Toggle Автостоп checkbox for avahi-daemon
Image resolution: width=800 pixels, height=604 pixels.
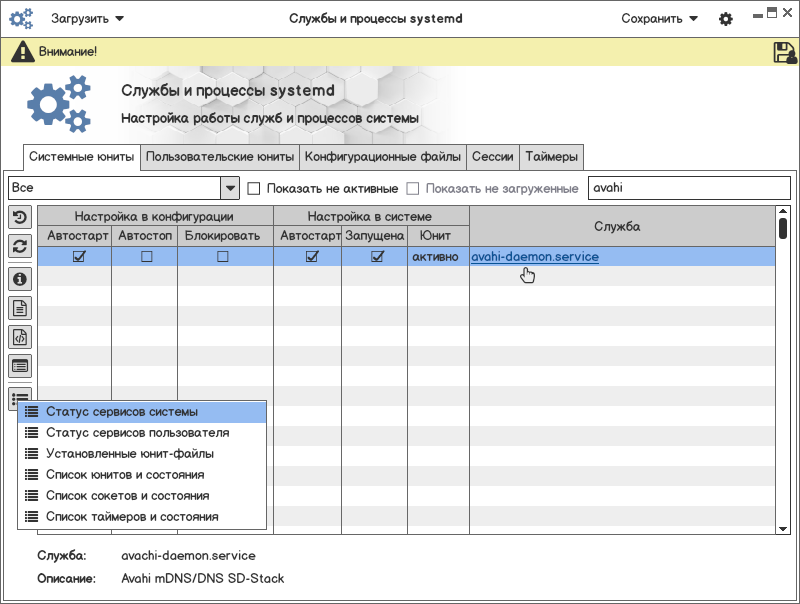146,257
